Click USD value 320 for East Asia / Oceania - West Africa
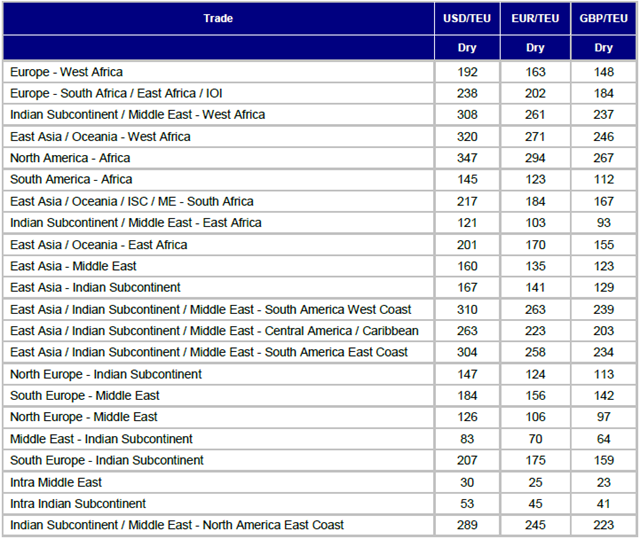The image size is (640, 539). pyautogui.click(x=467, y=137)
